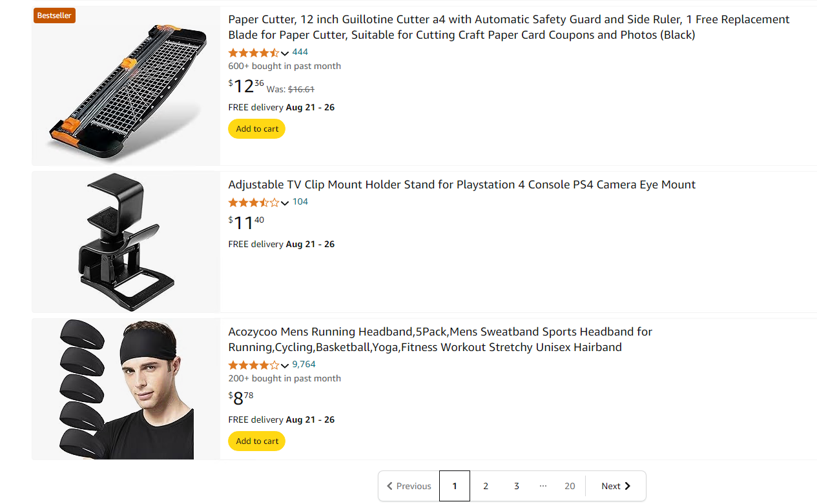This screenshot has width=817, height=504.
Task: Click the TV clip mount star rating
Action: click(x=254, y=202)
